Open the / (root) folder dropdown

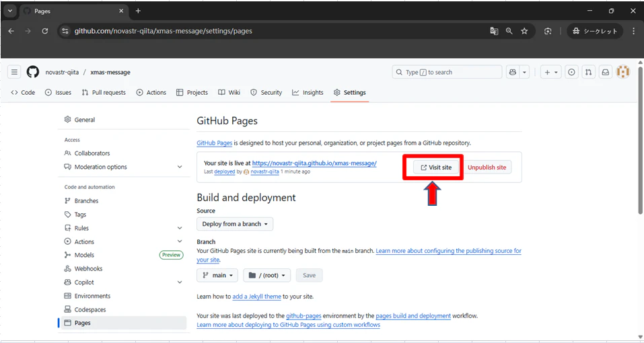tap(267, 275)
